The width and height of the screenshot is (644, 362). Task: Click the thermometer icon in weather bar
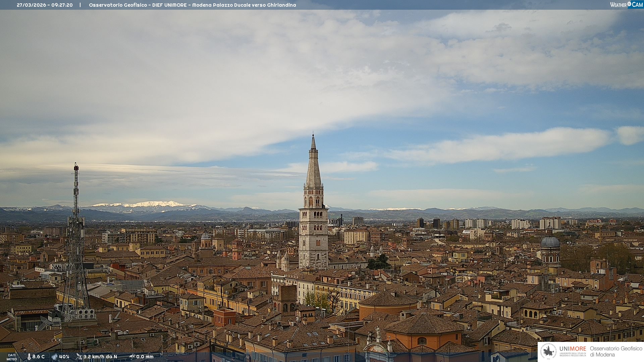(29, 357)
